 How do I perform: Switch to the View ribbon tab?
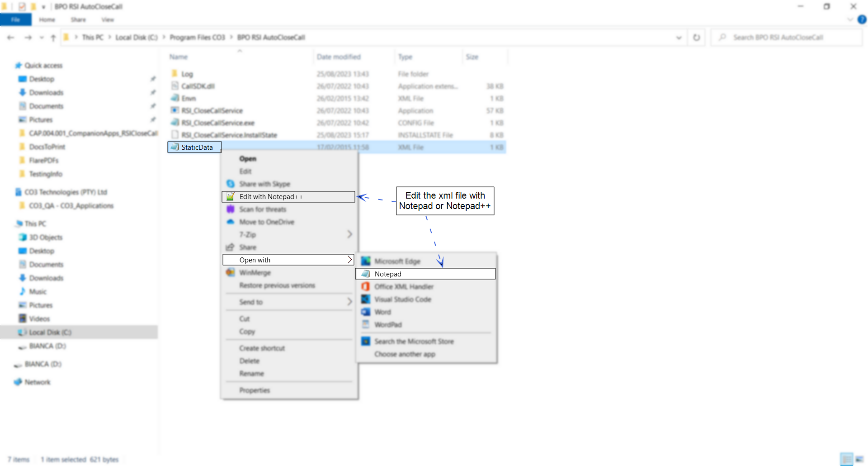[x=108, y=19]
